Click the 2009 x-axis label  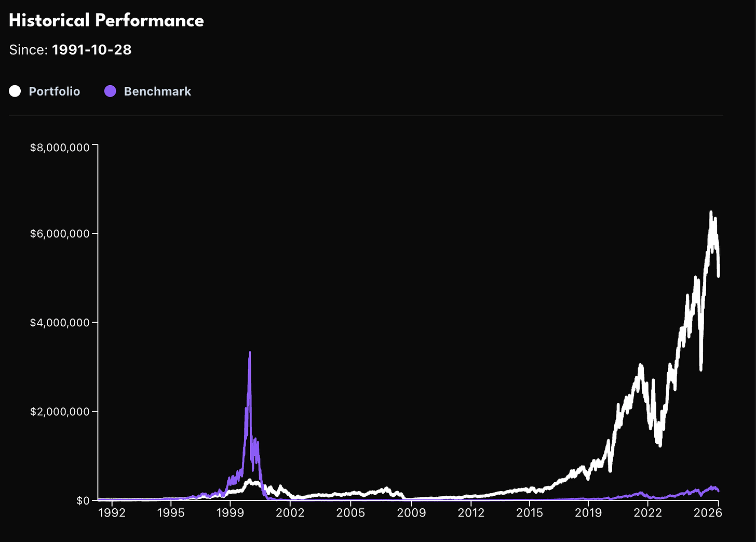click(x=411, y=513)
